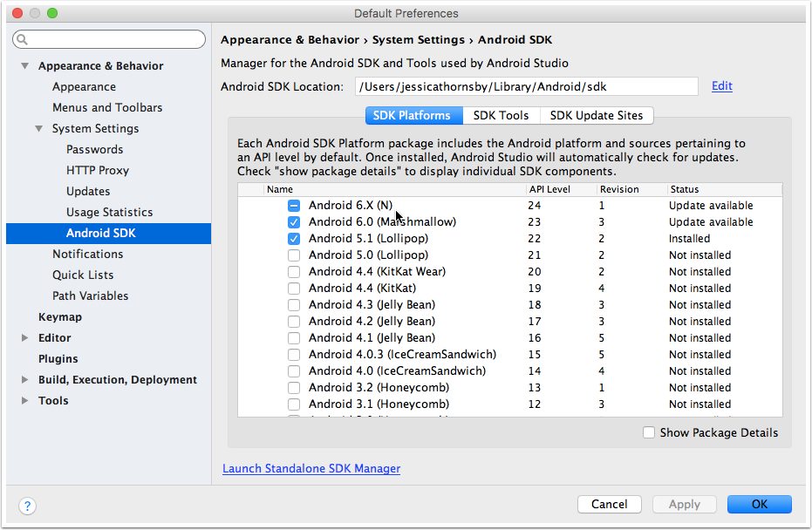Screen dimensions: 812x530
Task: Click Build, Execution, Deployment label
Action: 118,380
